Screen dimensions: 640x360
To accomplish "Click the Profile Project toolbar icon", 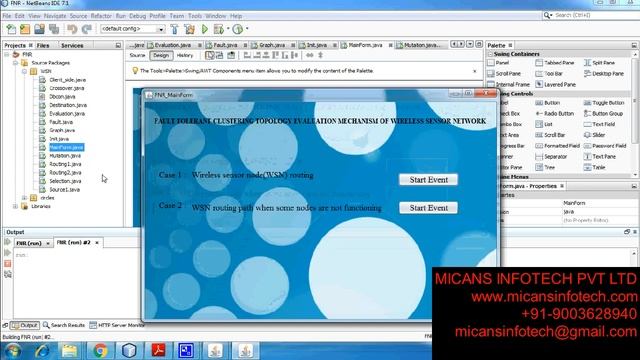I will (x=238, y=29).
